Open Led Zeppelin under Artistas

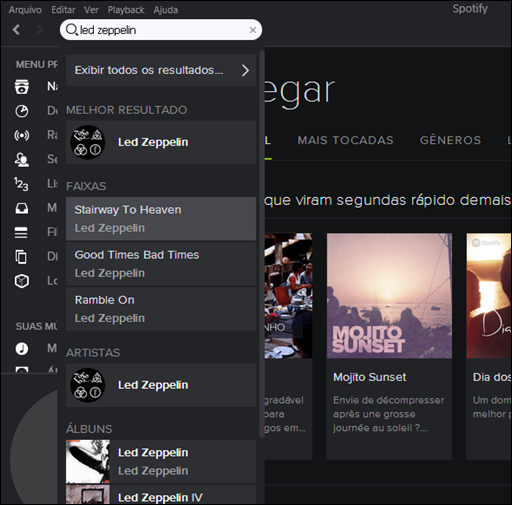click(161, 385)
